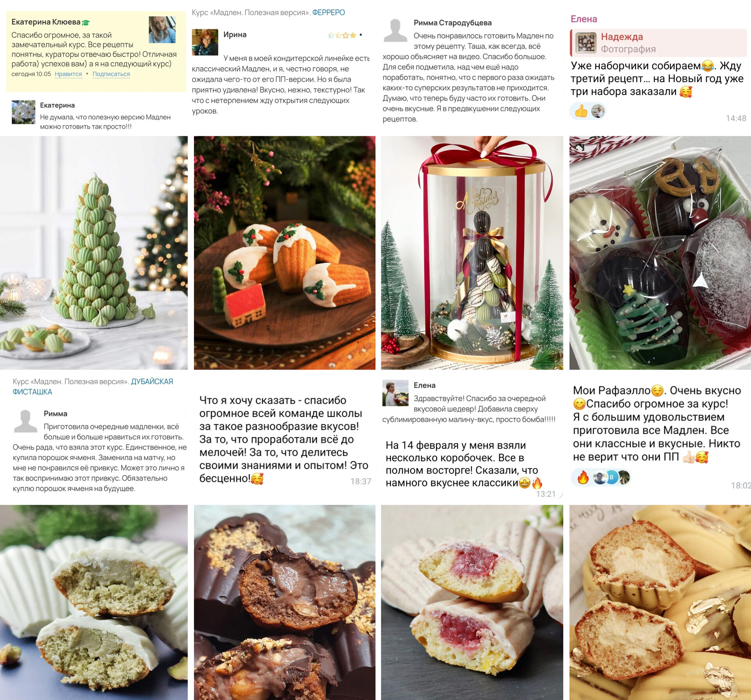This screenshot has height=700, width=751.
Task: Click the graduation cap badge by Екатерина Клюева
Action: (86, 23)
